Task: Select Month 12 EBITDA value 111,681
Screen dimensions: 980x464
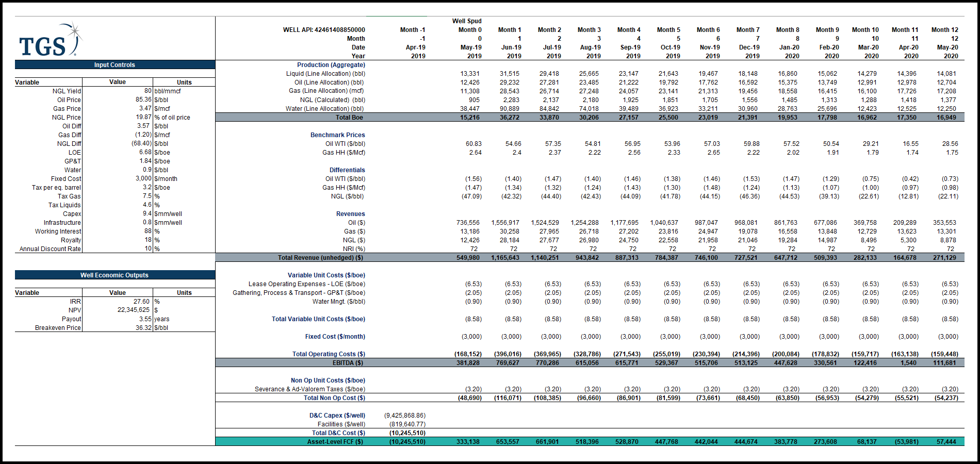Action: 944,363
